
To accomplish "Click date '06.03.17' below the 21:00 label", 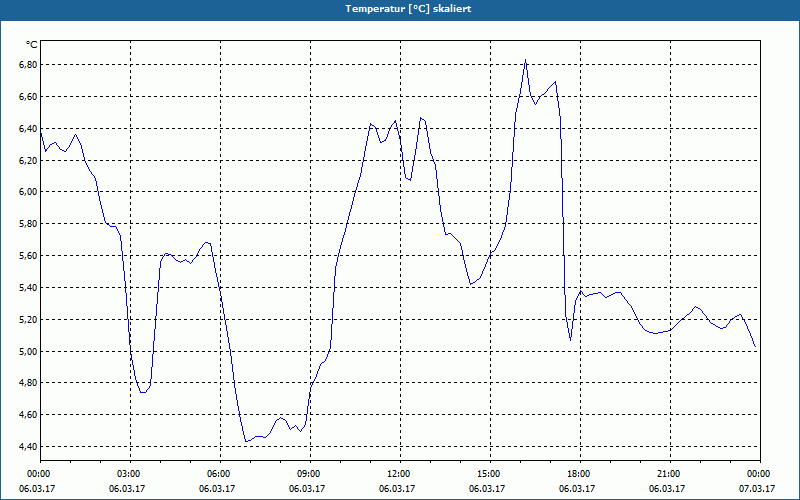I will coord(667,489).
